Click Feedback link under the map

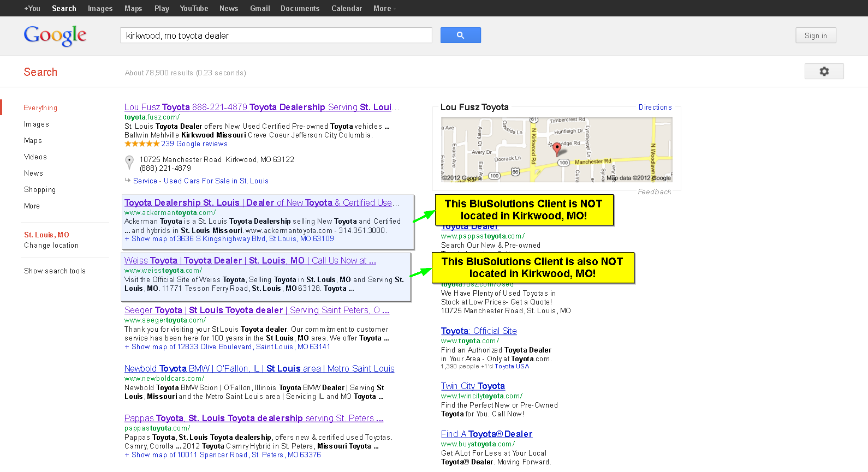click(x=655, y=192)
